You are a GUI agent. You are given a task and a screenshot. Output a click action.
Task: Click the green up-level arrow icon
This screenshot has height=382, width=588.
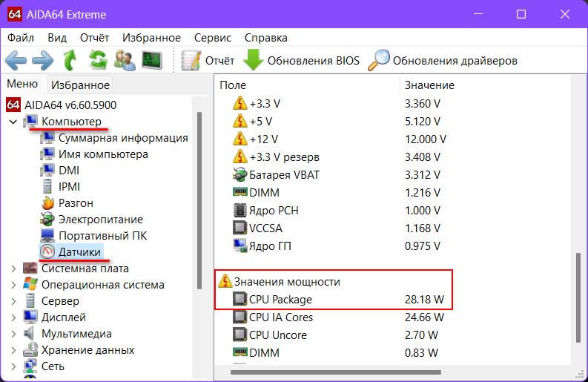coord(70,60)
